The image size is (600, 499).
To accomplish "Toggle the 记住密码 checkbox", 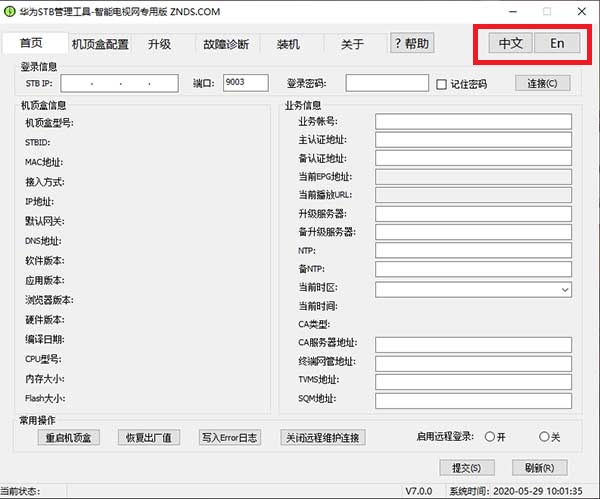I will (x=441, y=84).
